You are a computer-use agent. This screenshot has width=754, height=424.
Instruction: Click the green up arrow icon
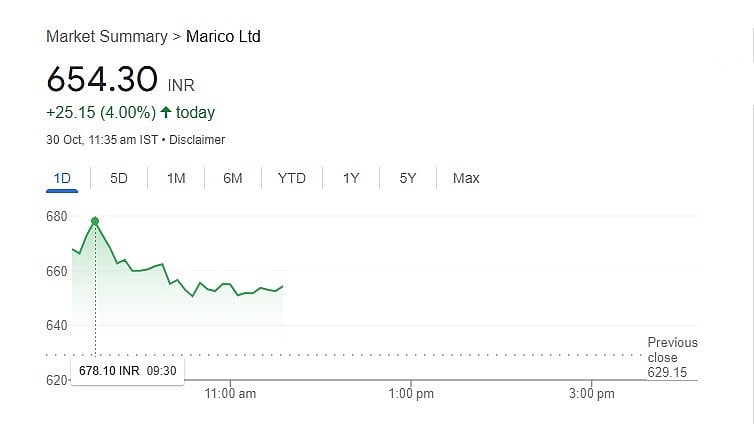166,112
